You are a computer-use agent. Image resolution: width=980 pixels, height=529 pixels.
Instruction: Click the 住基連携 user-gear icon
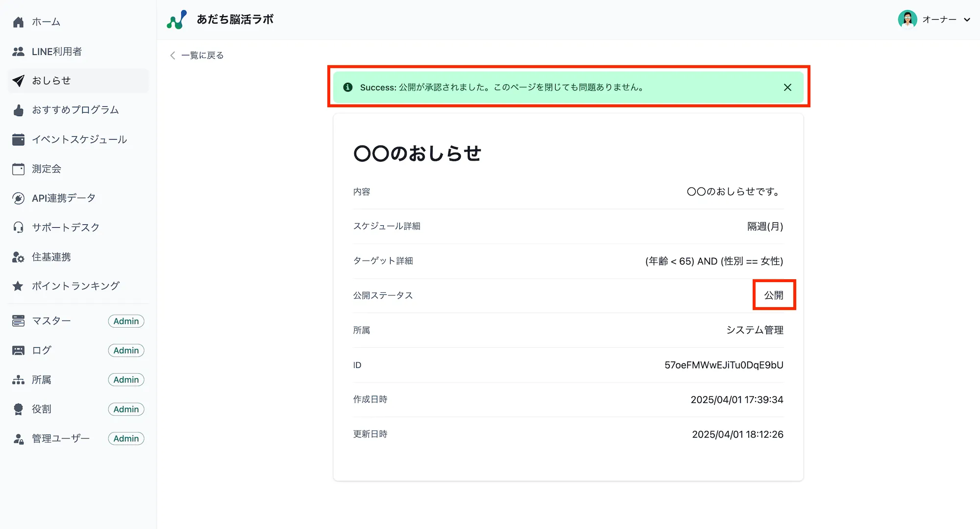pos(18,257)
